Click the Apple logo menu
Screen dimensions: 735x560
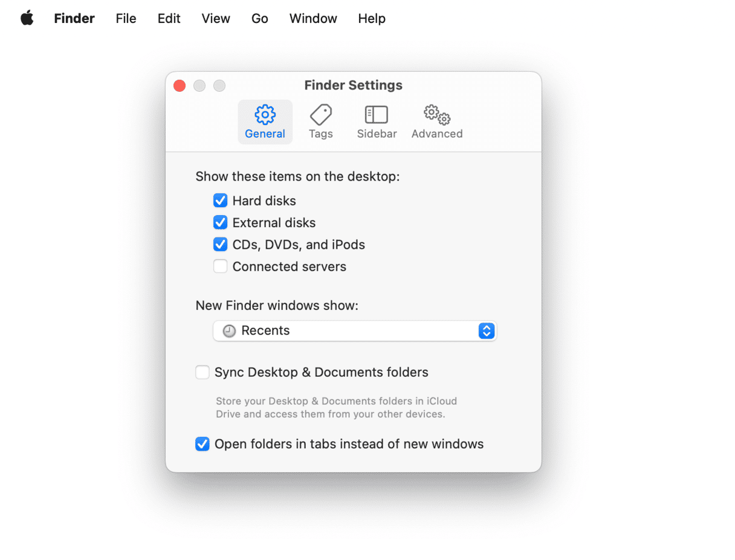tap(27, 18)
